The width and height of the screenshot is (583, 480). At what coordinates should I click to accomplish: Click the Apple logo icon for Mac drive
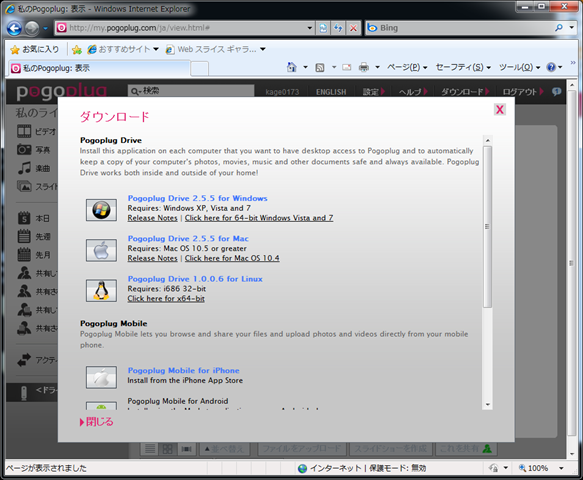click(101, 250)
